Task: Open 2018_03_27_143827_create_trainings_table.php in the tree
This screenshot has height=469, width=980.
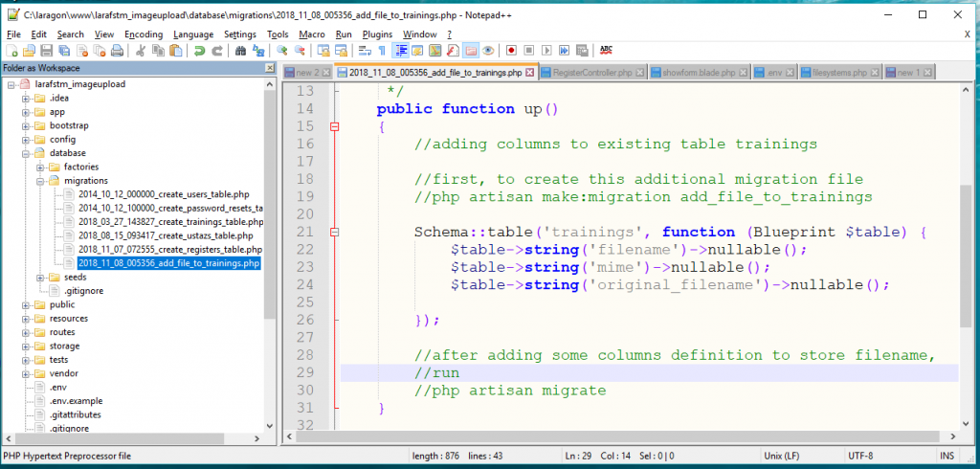Action: [x=170, y=222]
